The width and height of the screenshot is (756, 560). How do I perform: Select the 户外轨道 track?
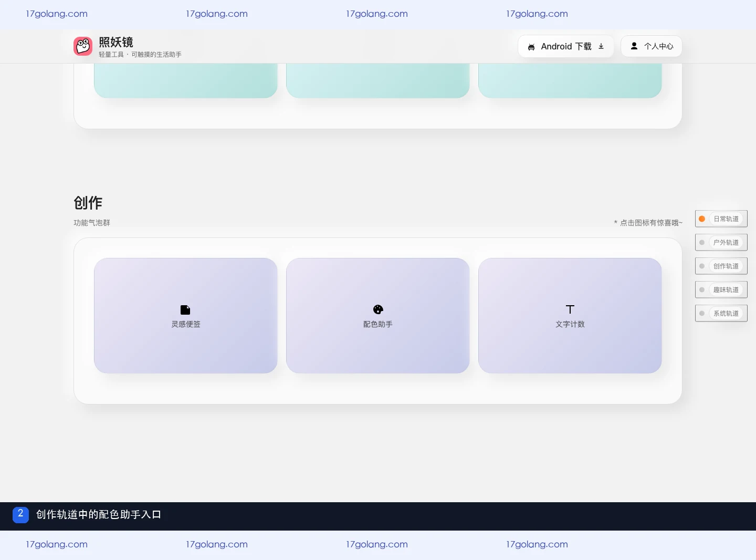[721, 242]
